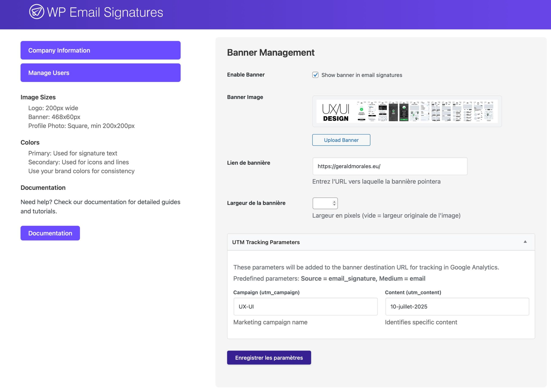This screenshot has height=392, width=551.
Task: Focus the Lien de bannière URL field
Action: (390, 166)
